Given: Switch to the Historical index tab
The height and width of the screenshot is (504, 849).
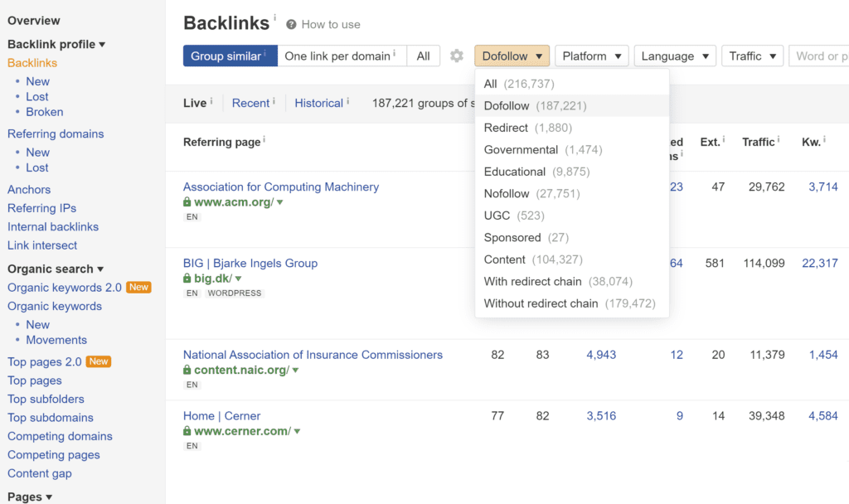Looking at the screenshot, I should pyautogui.click(x=319, y=103).
